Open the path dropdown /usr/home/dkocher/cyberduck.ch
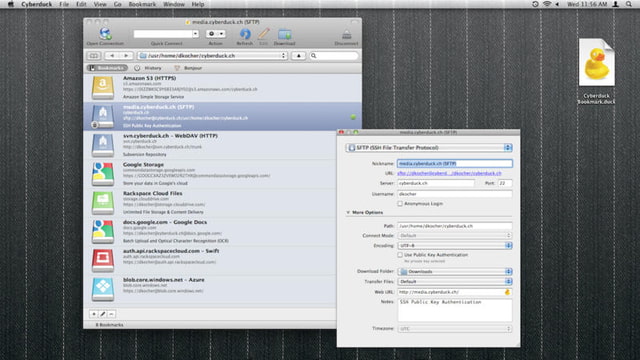The height and width of the screenshot is (360, 640). (212, 56)
